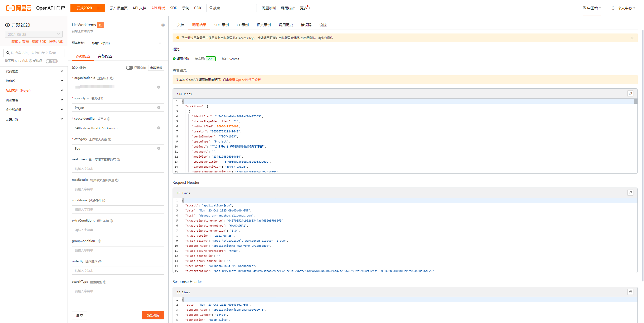Open help tooltip for groupCondition
The height and width of the screenshot is (323, 644).
click(100, 241)
